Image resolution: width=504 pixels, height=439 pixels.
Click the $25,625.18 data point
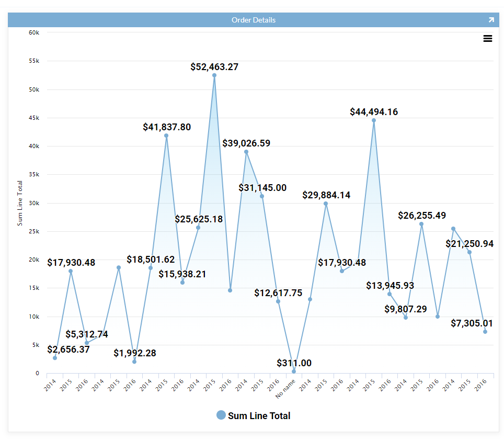pos(198,228)
